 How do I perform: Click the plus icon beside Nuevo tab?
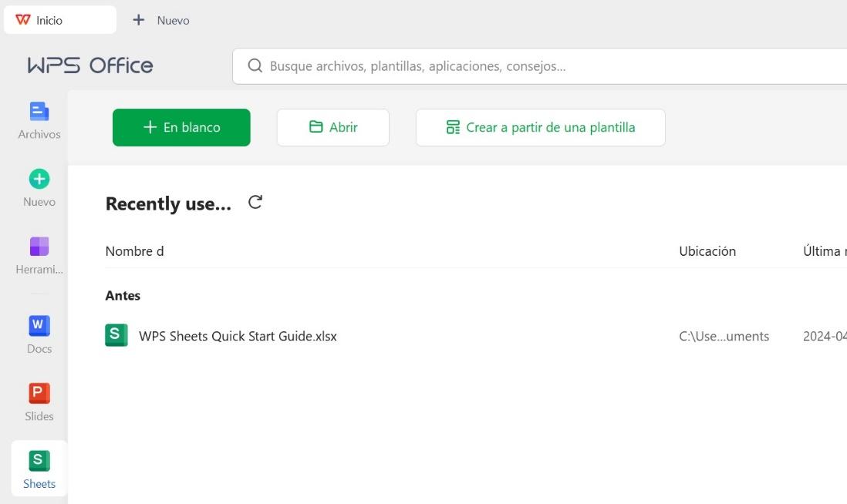point(139,20)
